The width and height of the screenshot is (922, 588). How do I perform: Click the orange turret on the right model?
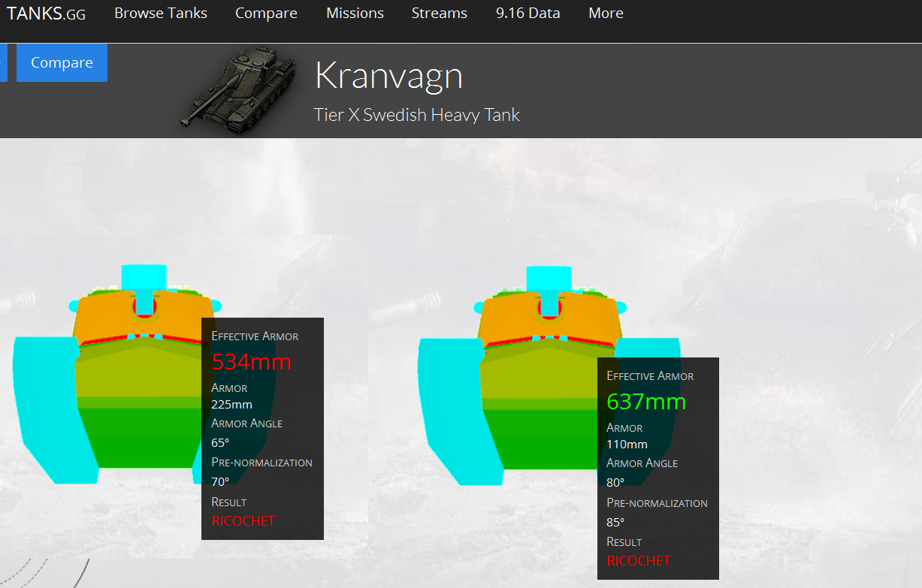(x=511, y=317)
